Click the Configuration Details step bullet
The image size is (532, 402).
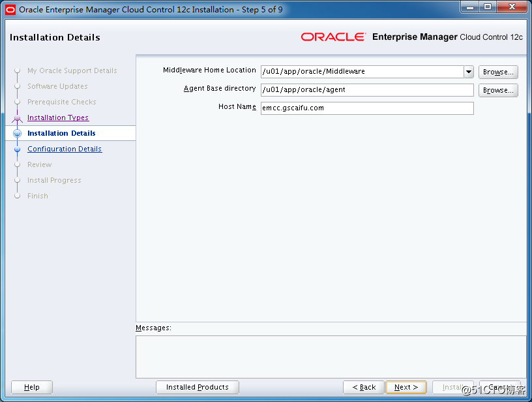pos(18,149)
